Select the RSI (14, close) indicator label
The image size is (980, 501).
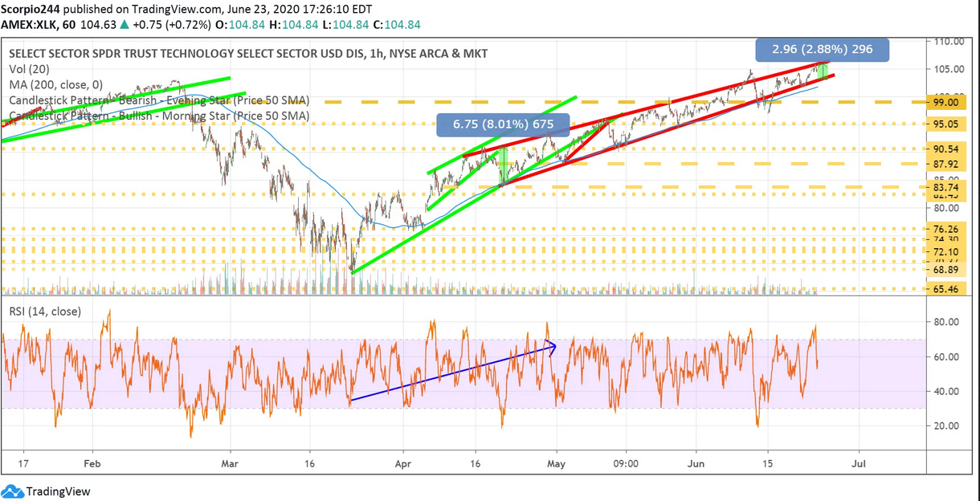click(45, 312)
